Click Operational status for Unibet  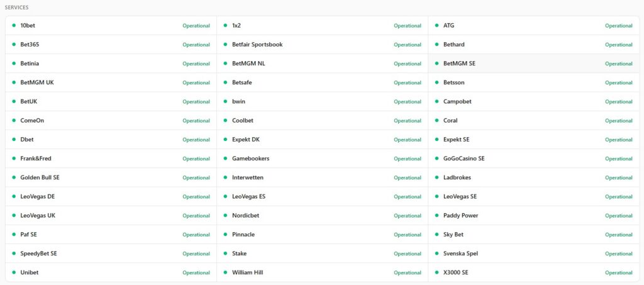196,272
